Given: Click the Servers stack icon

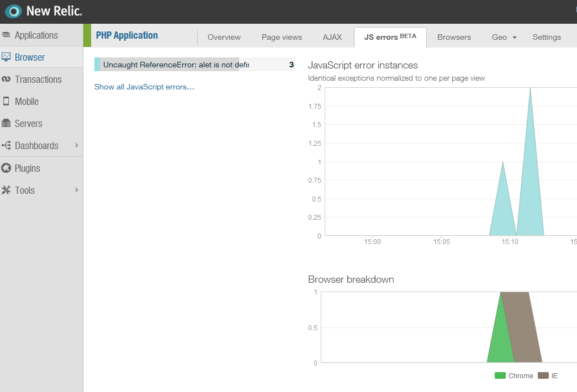Looking at the screenshot, I should pyautogui.click(x=7, y=124).
